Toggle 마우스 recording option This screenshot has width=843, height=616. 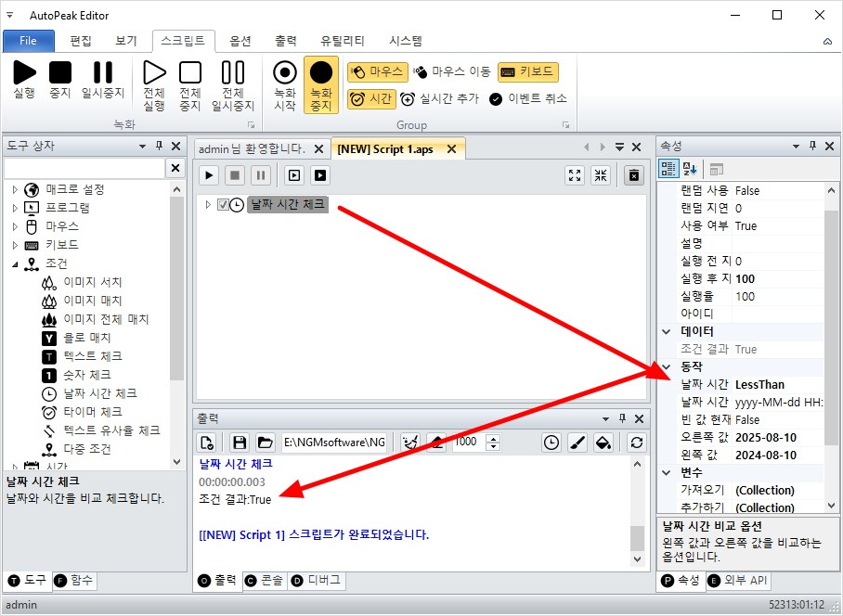point(378,71)
